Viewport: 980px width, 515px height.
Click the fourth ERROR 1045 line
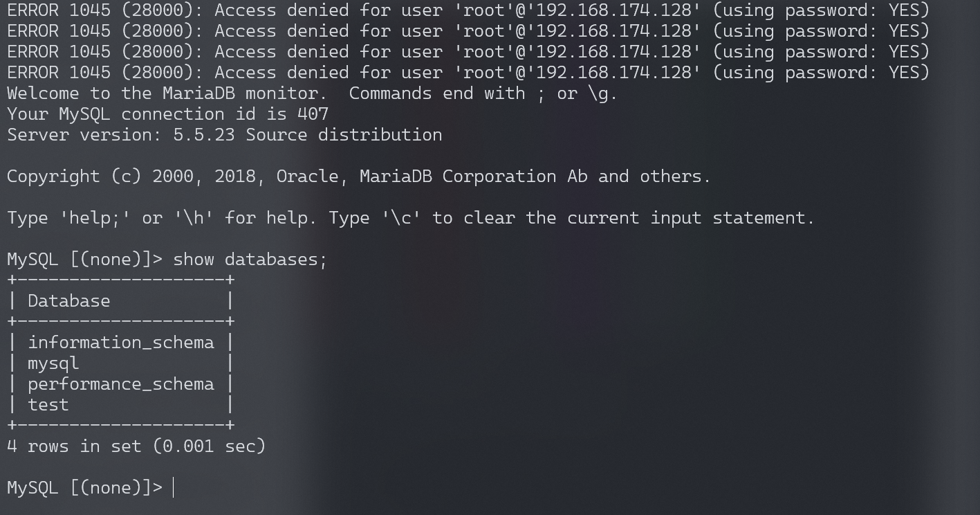pyautogui.click(x=468, y=73)
